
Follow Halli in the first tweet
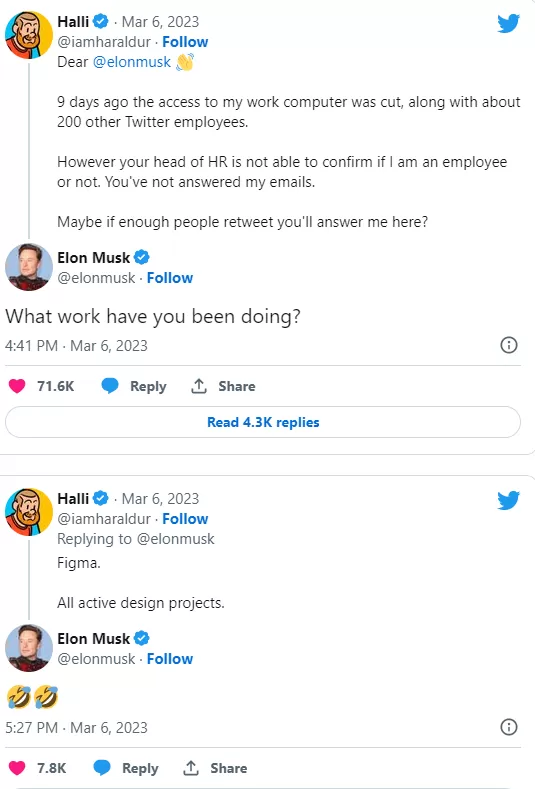pyautogui.click(x=185, y=42)
